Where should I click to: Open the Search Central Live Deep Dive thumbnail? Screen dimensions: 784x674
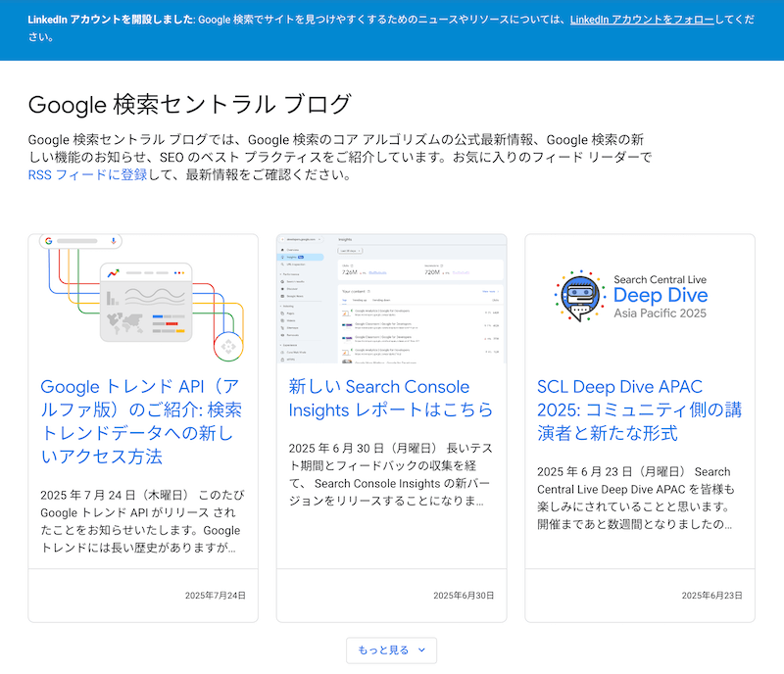click(640, 299)
